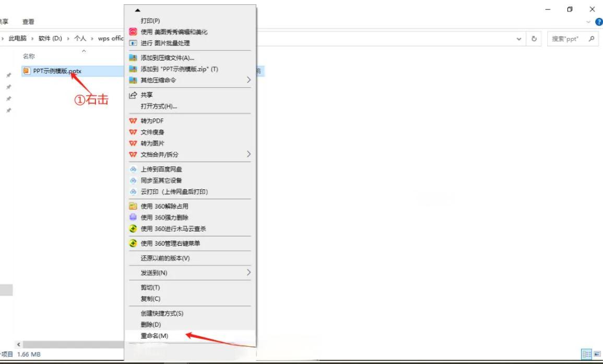603x364 pixels.
Task: Click the 360 icon beside 使用 360强力删除
Action: pyautogui.click(x=133, y=217)
